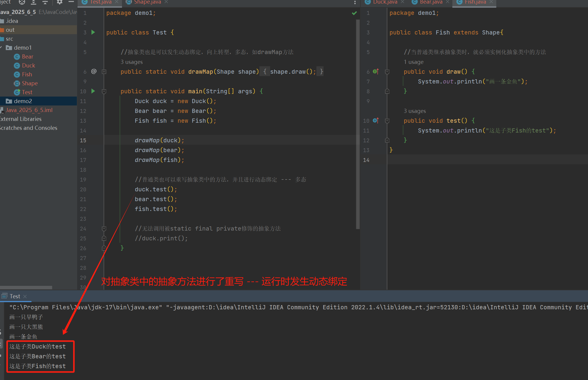The height and width of the screenshot is (380, 588).
Task: Click the project tree horizontal scrollbar
Action: (x=26, y=287)
